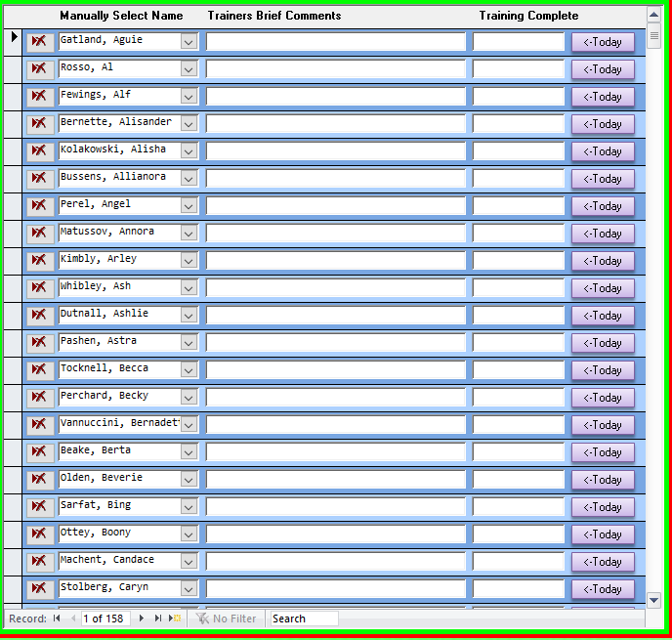The image size is (672, 640).
Task: Click X icon next to Ottey, Boony
Action: pyautogui.click(x=40, y=534)
